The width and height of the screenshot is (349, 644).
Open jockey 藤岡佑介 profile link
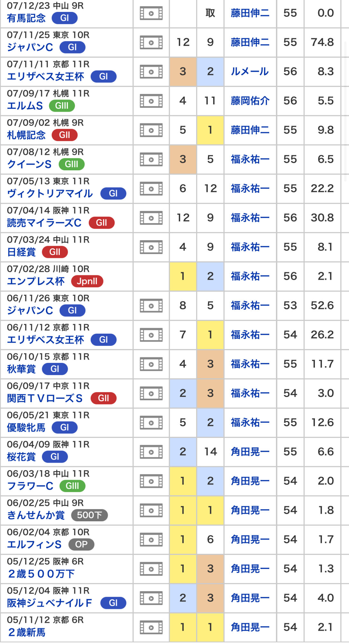250,101
